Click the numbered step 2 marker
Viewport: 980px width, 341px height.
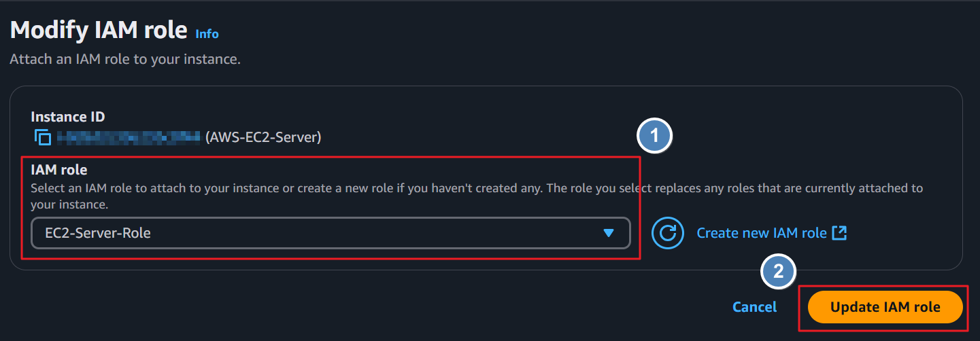point(779,272)
